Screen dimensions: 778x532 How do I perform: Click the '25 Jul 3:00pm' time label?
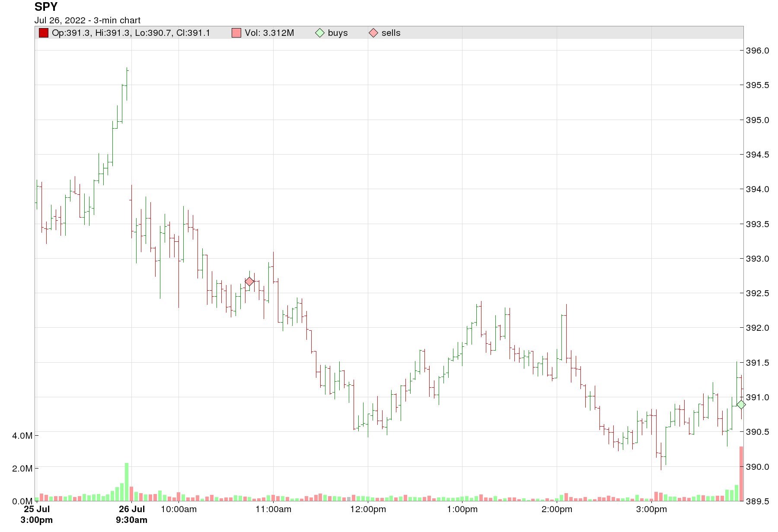37,514
